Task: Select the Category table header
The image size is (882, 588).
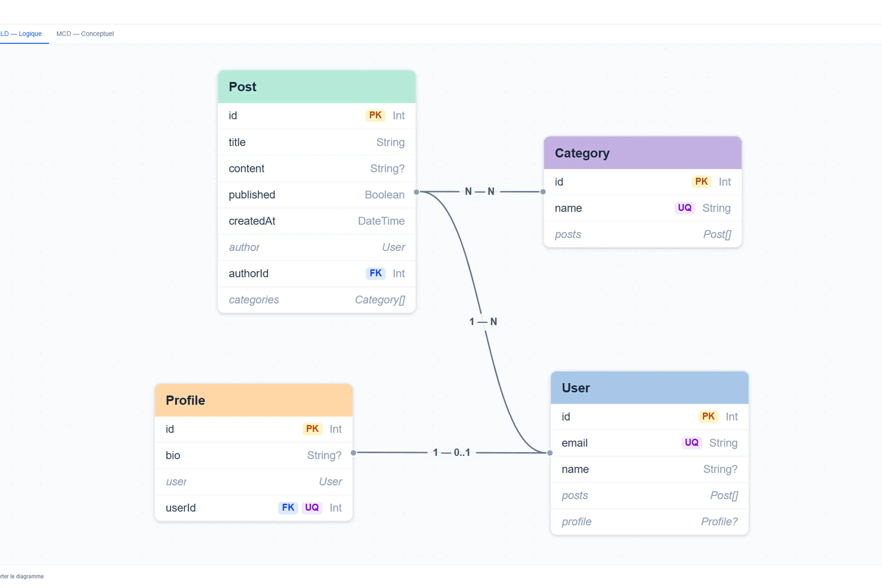Action: pos(642,153)
